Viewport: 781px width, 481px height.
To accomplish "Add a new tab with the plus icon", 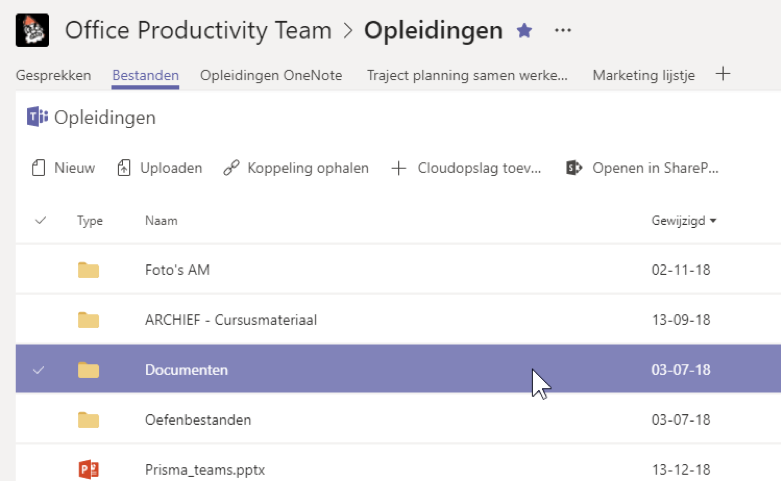I will click(x=724, y=74).
